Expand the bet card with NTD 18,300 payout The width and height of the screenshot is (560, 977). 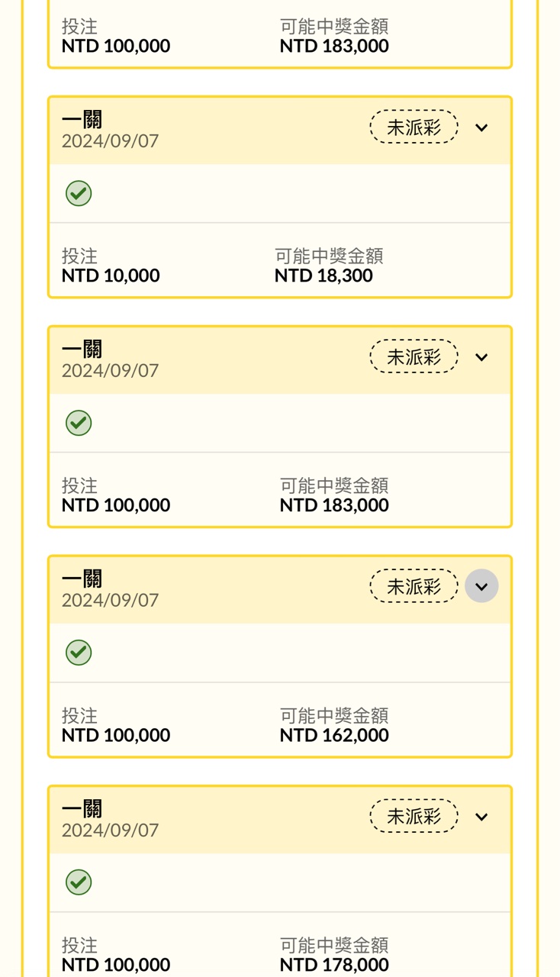click(481, 127)
